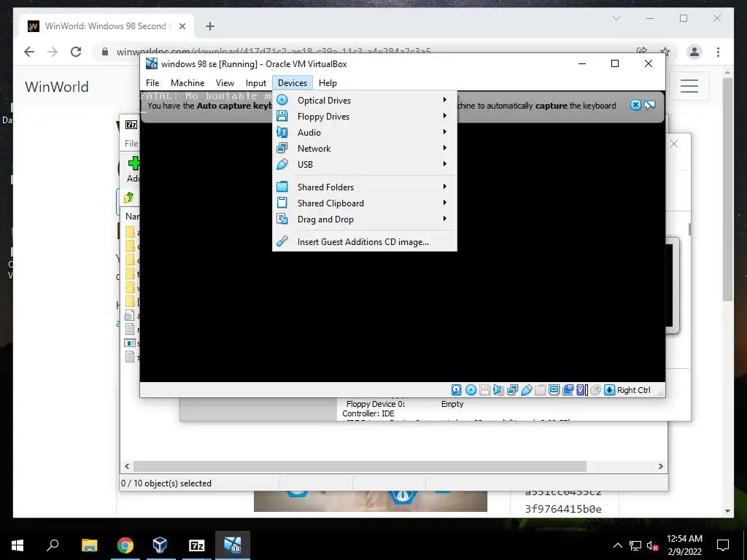Select Insert Guest Additions CD image
Viewport: 747px width, 560px height.
point(365,242)
